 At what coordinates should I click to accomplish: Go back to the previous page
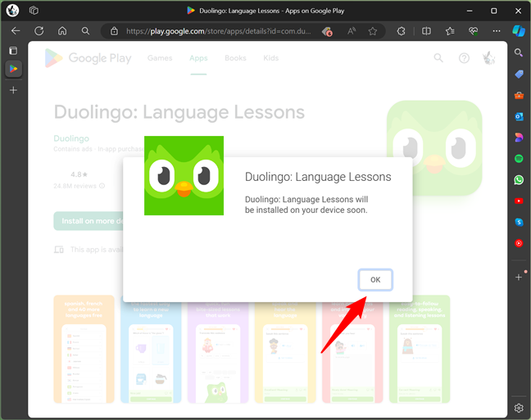pyautogui.click(x=16, y=31)
